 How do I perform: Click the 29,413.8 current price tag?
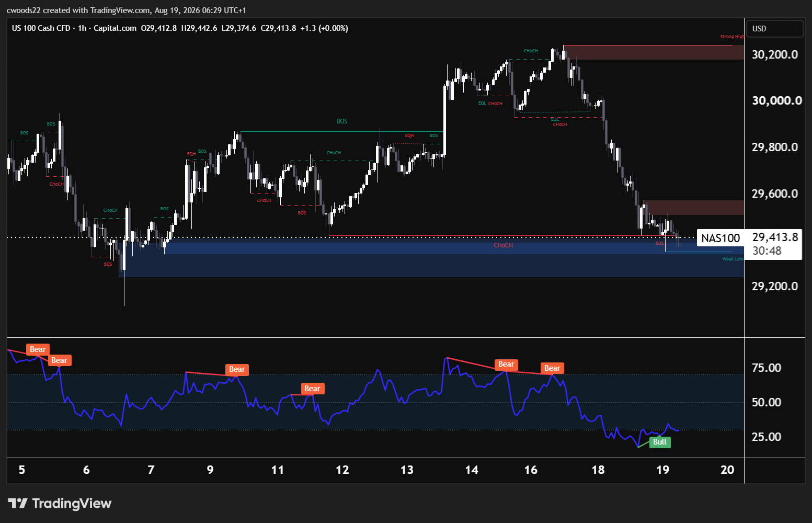pos(775,237)
